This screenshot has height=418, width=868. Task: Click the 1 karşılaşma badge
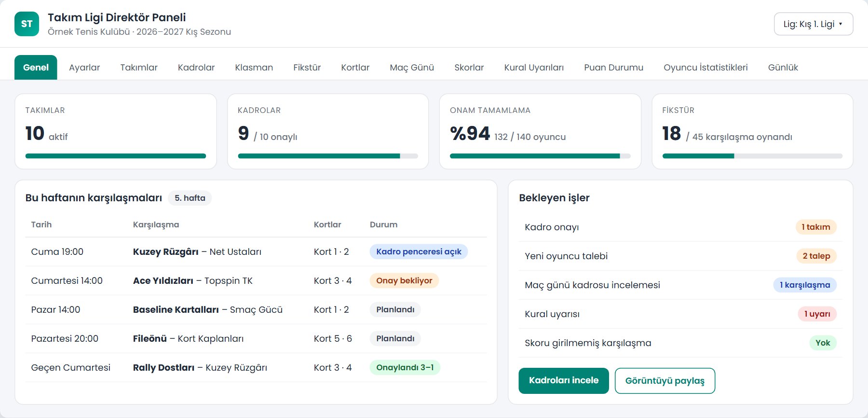(805, 285)
